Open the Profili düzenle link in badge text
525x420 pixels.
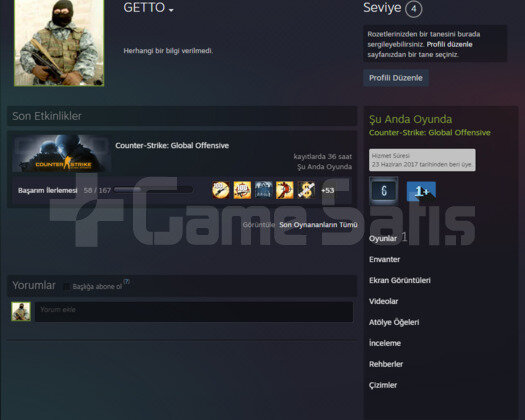449,44
